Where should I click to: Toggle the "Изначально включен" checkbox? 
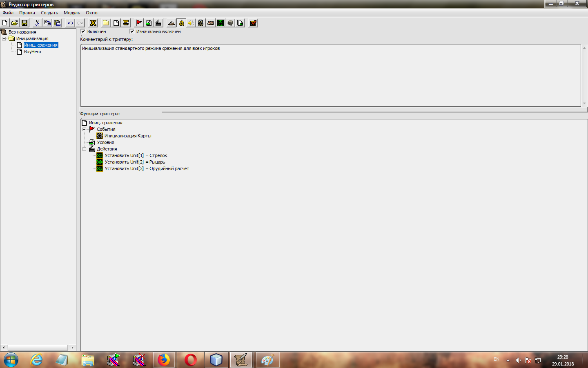point(132,31)
